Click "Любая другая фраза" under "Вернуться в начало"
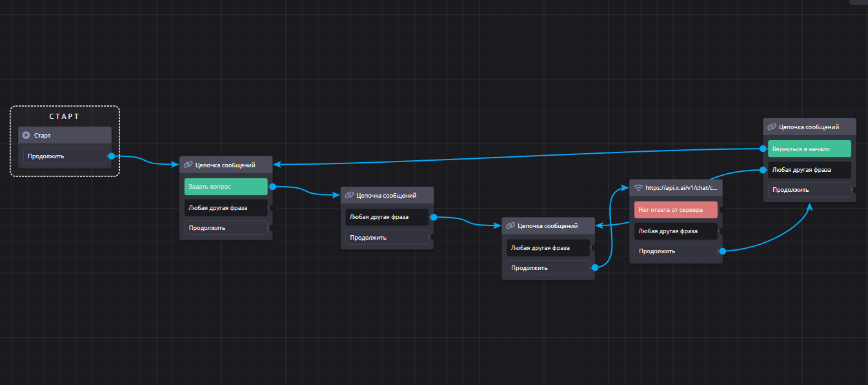 809,170
